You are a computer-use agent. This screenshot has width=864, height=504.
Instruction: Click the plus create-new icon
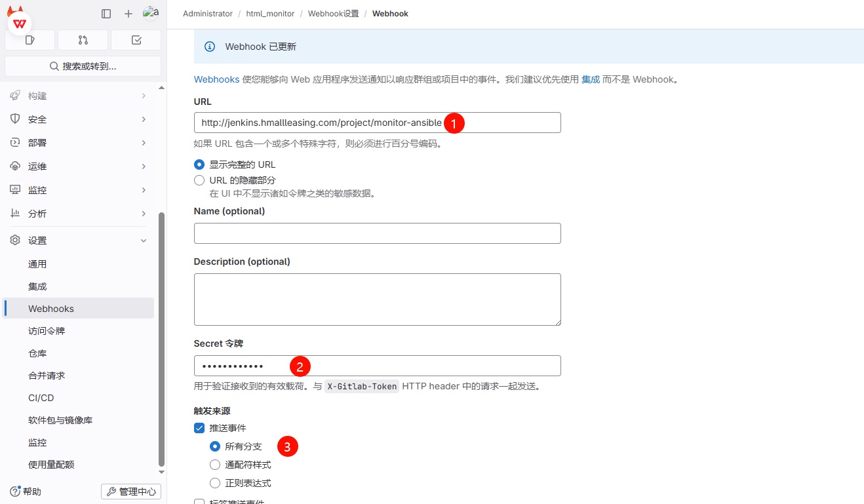point(128,14)
